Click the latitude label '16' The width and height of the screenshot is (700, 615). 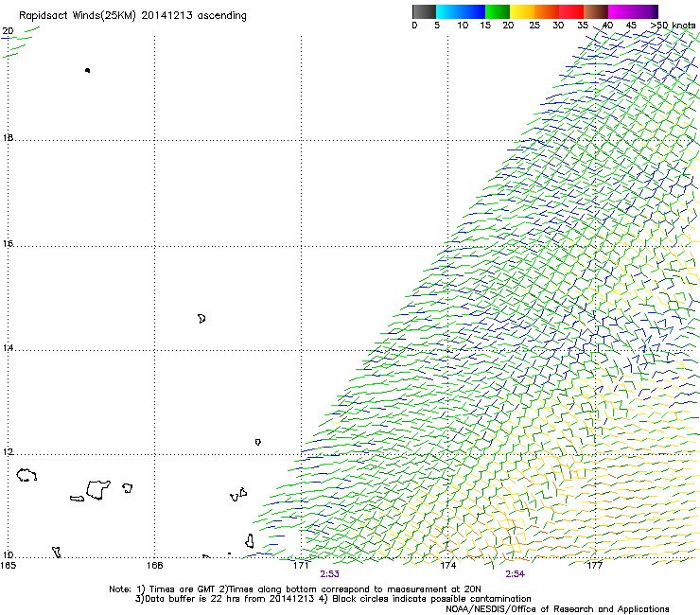click(x=8, y=243)
